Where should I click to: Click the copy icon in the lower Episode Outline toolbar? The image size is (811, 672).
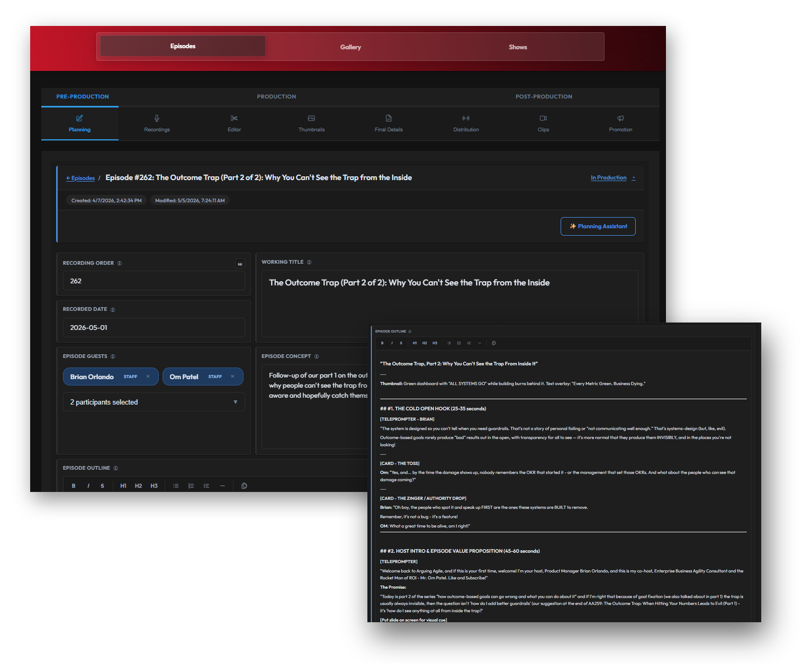244,486
